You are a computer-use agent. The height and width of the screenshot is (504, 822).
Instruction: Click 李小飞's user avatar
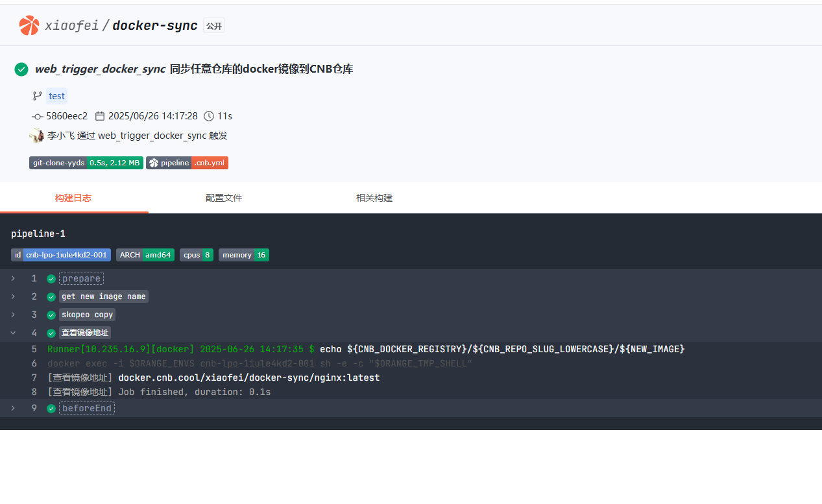click(36, 136)
